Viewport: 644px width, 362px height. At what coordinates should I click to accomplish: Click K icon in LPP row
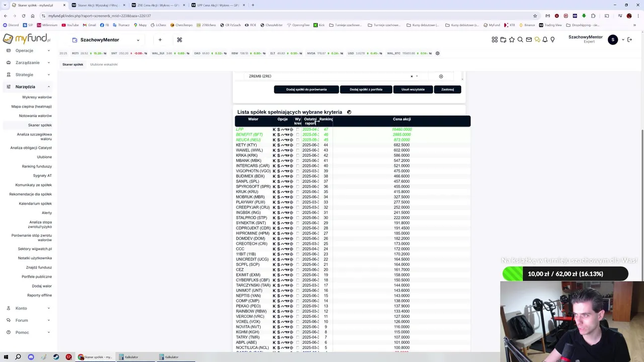274,130
